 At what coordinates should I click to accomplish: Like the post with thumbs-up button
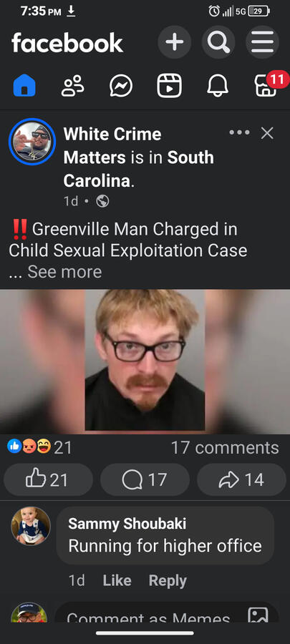point(49,479)
